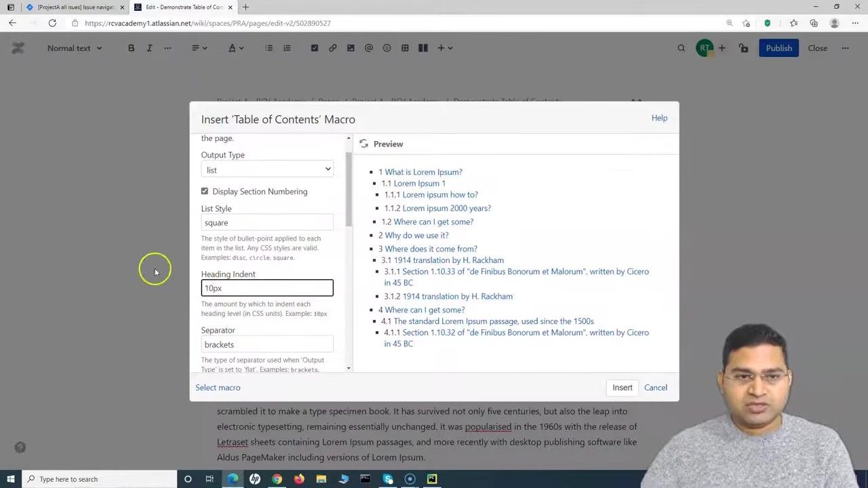Open Firefox from the taskbar
This screenshot has width=868, height=488.
[x=299, y=479]
